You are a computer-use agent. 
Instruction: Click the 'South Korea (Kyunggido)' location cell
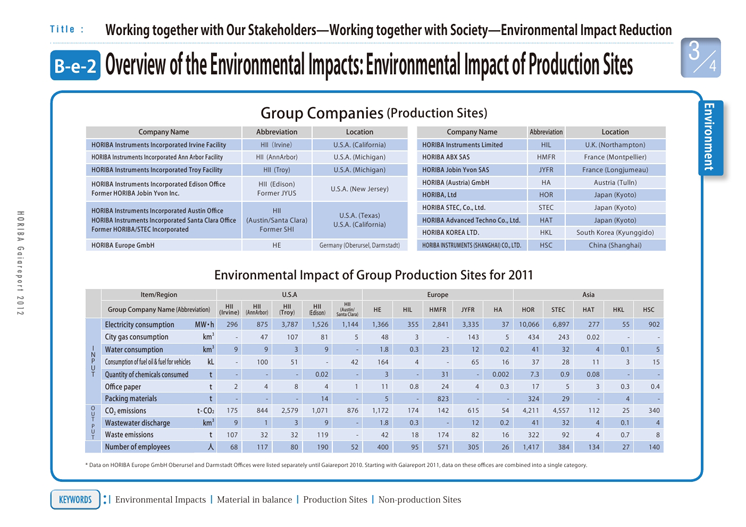coord(615,233)
